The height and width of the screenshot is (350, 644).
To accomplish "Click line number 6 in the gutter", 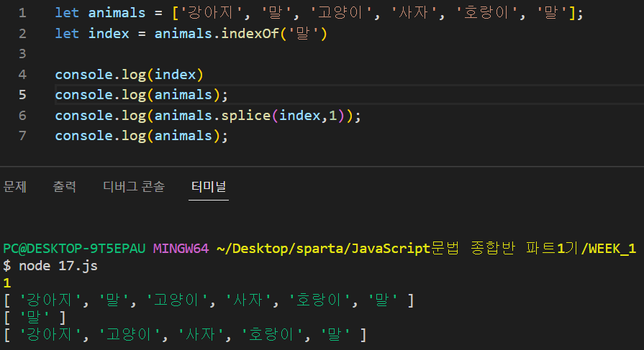I will pos(22,115).
